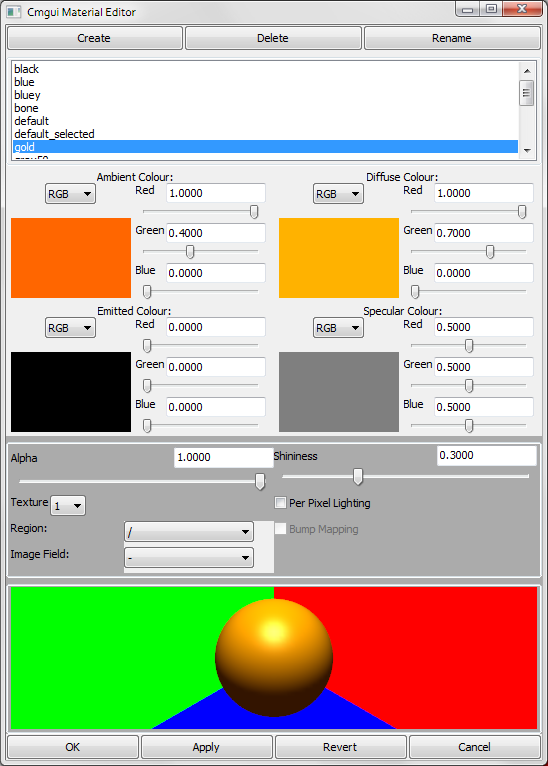This screenshot has height=766, width=548.
Task: Select 'bluey' in the material list
Action: 265,95
